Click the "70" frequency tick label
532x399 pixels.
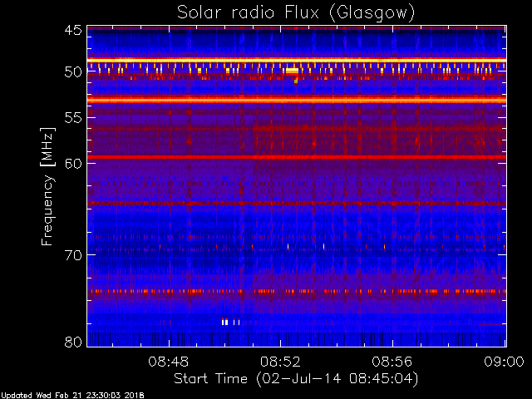pyautogui.click(x=73, y=255)
